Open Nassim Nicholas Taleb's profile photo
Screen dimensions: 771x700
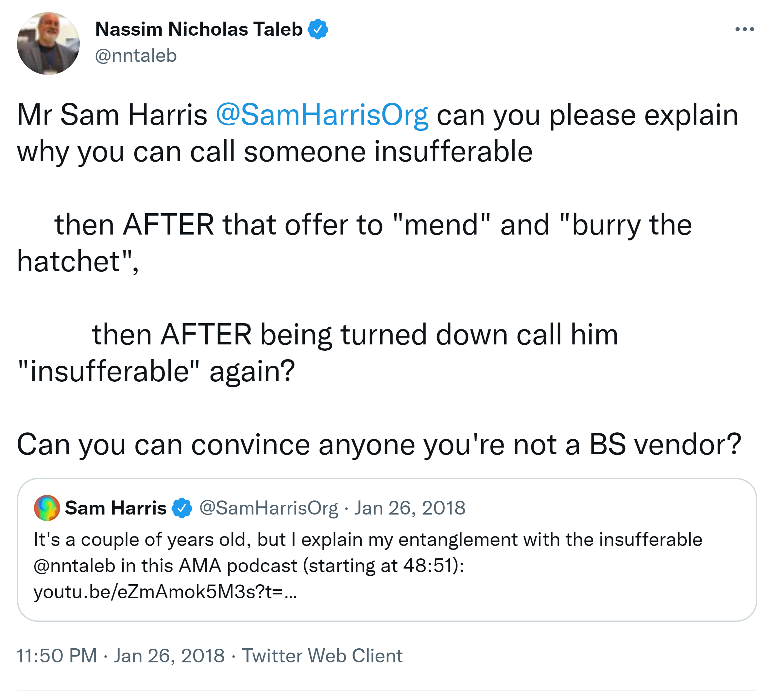pyautogui.click(x=48, y=43)
